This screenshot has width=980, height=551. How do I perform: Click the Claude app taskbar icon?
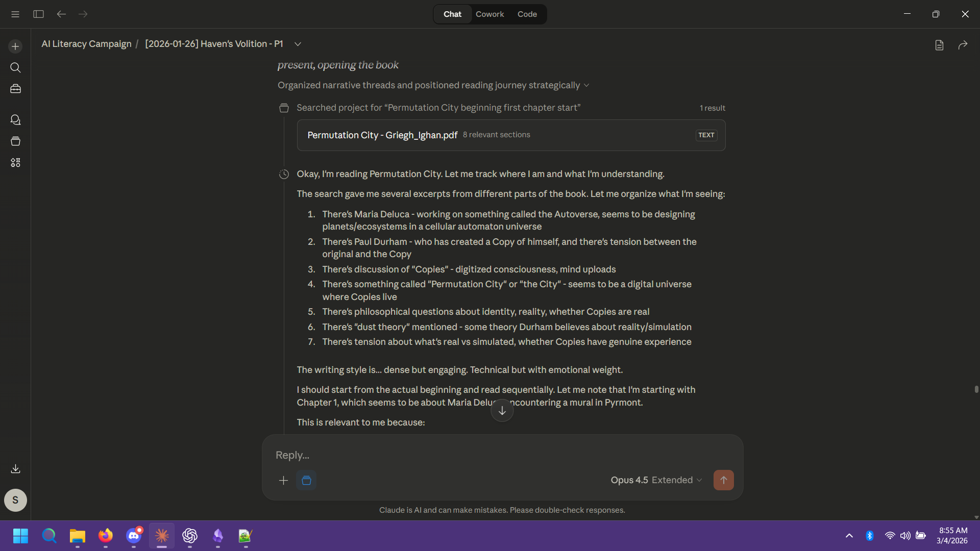pos(162,536)
